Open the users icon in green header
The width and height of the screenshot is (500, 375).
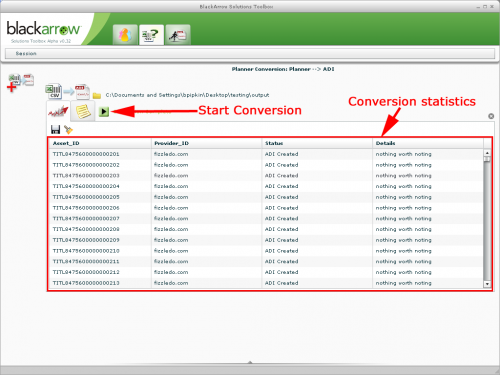(125, 35)
